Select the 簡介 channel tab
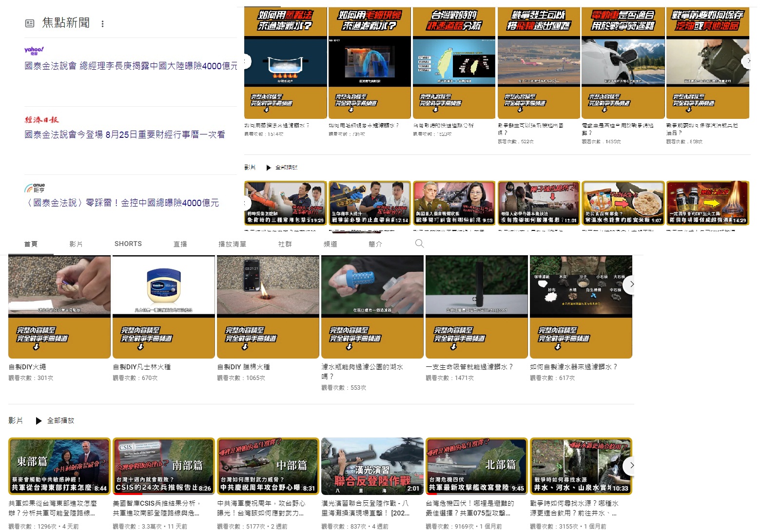Screen dimensions: 780x532 click(375, 244)
